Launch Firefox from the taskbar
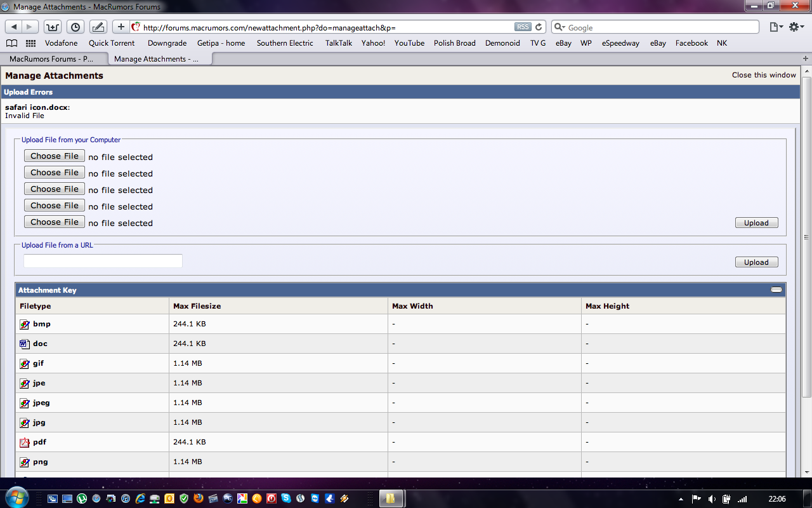Screen dimensions: 812x508 pos(199,498)
